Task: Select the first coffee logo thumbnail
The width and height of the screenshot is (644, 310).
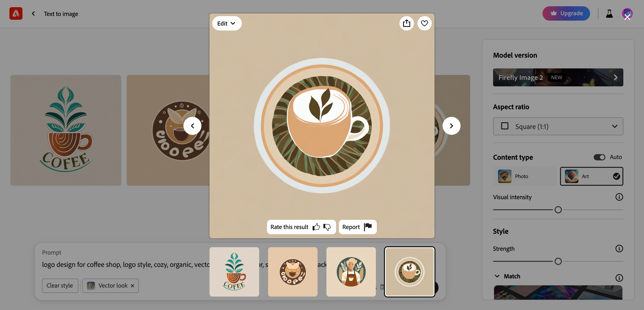Action: click(x=234, y=272)
